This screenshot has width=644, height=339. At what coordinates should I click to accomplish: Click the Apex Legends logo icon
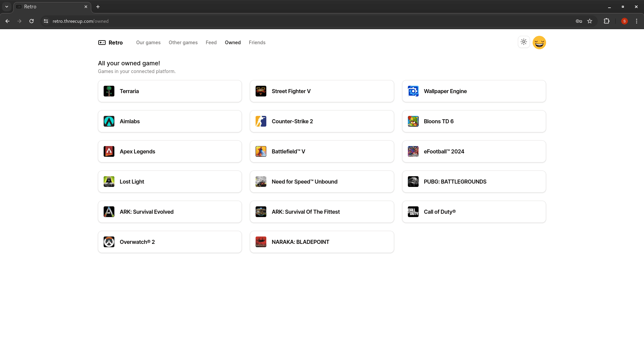point(109,151)
